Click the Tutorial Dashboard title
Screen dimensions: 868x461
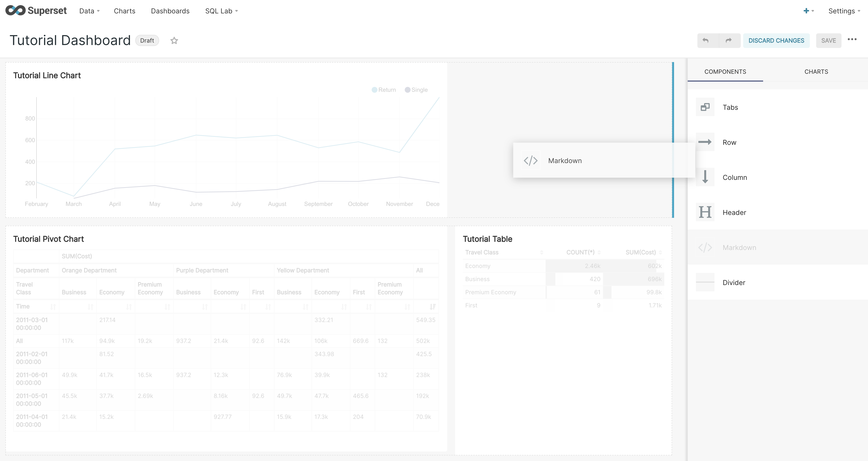click(x=70, y=40)
